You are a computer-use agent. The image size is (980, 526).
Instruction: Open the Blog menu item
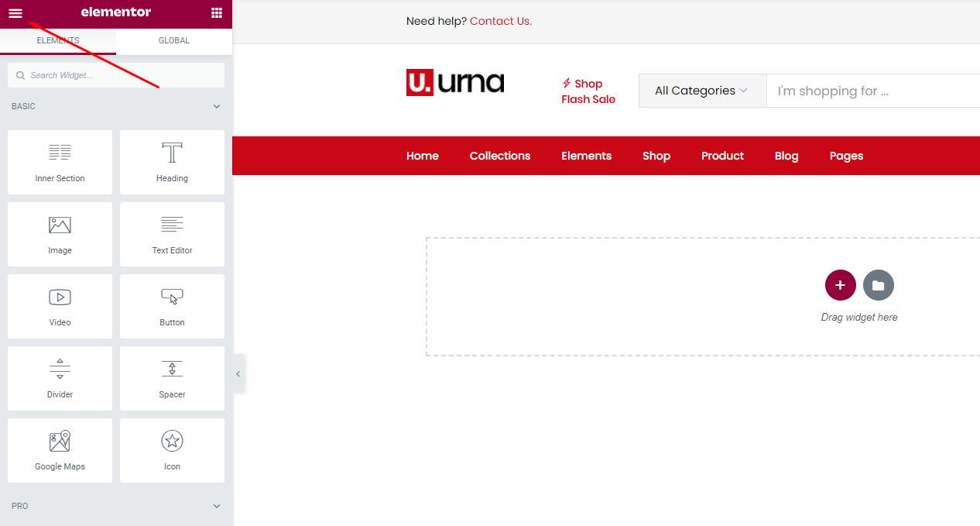coord(786,156)
